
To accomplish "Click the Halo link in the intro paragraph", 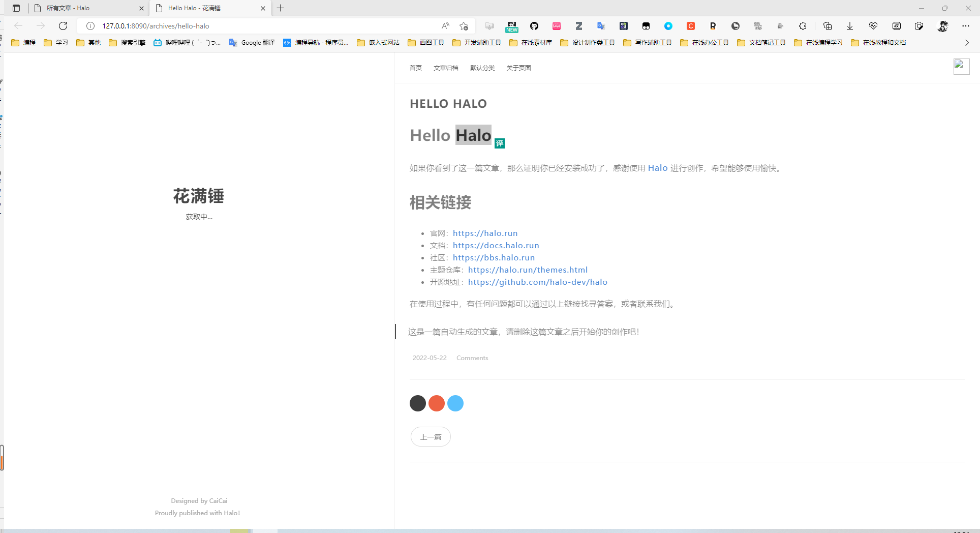I will 658,168.
